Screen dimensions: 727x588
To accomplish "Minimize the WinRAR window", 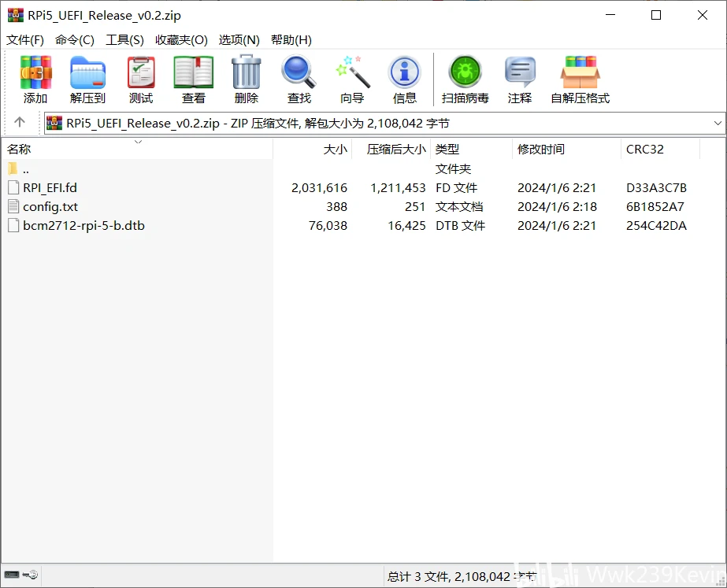I will (x=610, y=15).
